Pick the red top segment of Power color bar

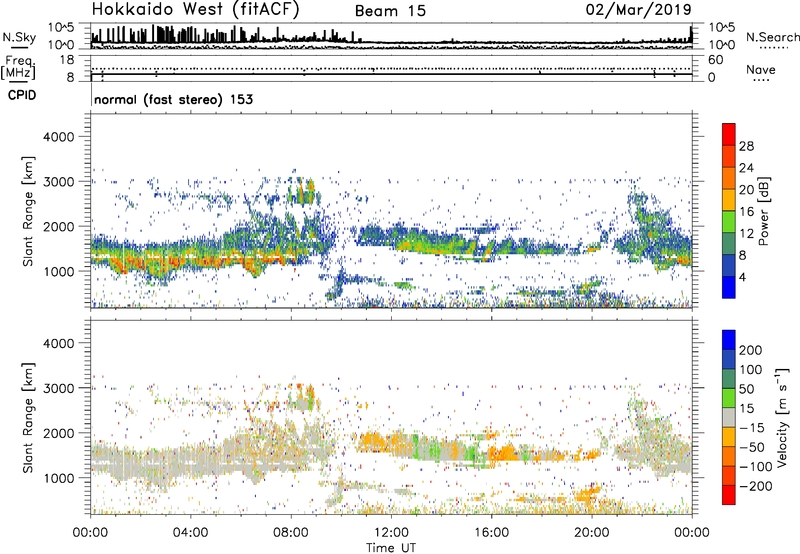[x=729, y=135]
